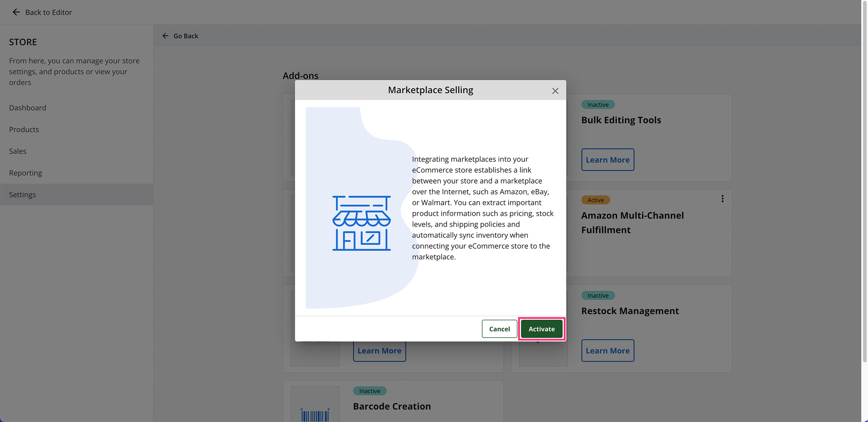Click the Back to Editor text link

tap(49, 12)
